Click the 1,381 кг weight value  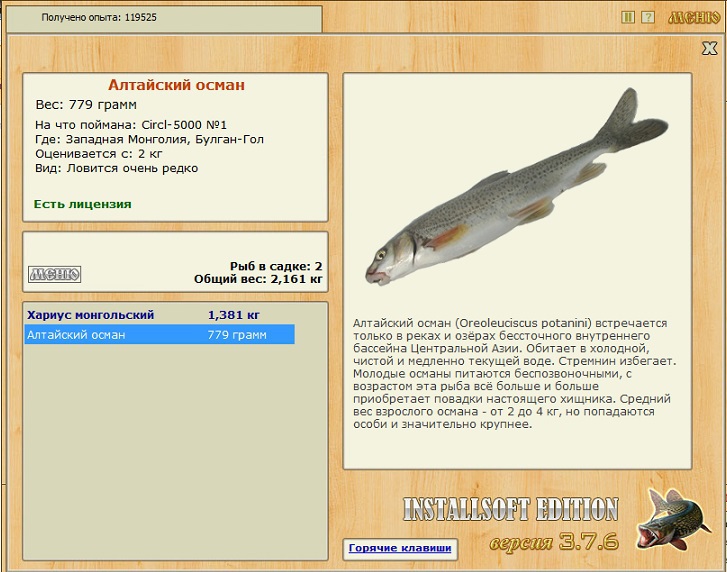point(233,315)
